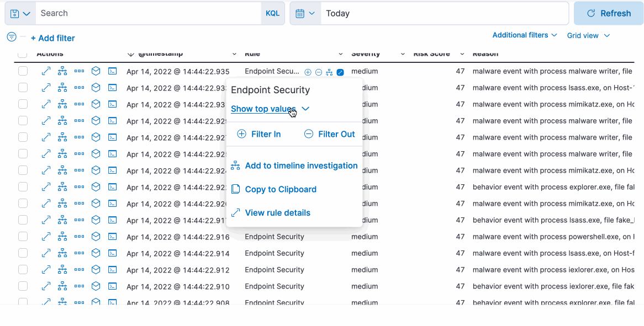Choose Filter Out from popover
644x326 pixels.
(x=329, y=134)
